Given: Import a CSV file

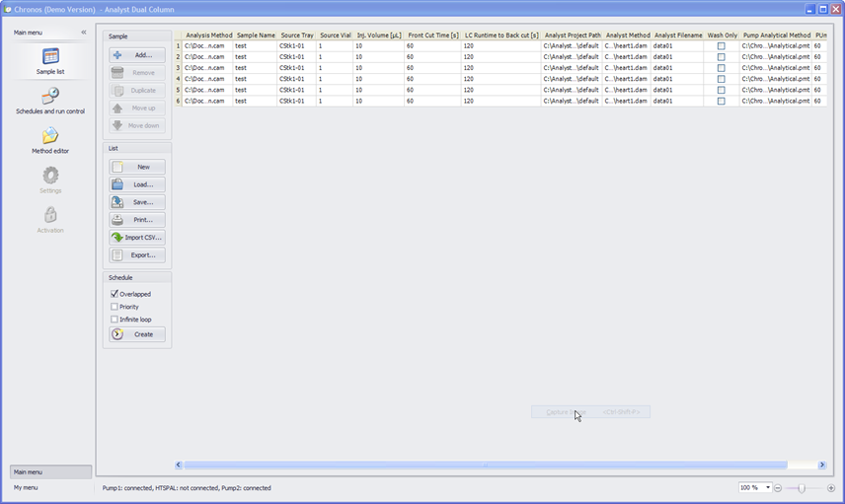Looking at the screenshot, I should click(x=137, y=238).
